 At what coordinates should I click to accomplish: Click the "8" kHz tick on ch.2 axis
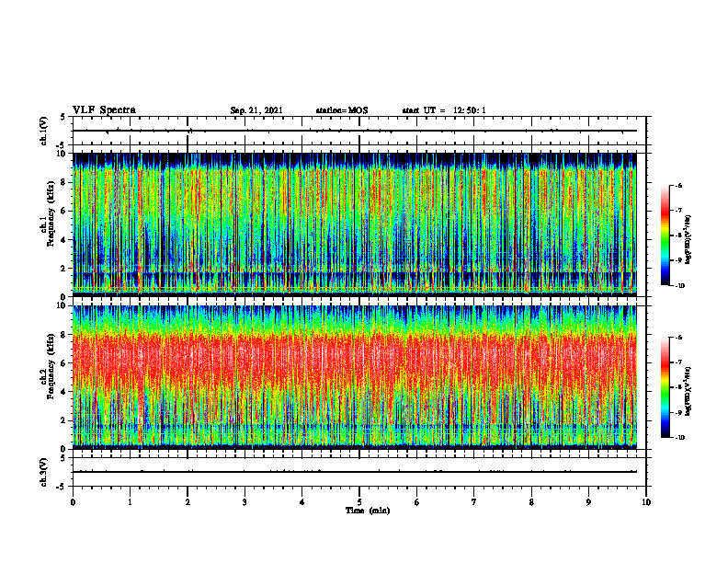[63, 335]
